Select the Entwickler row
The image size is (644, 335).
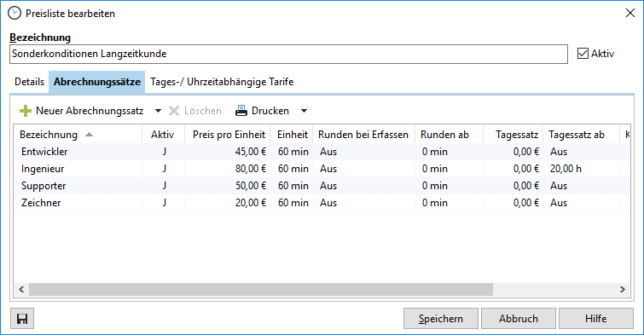[322, 152]
